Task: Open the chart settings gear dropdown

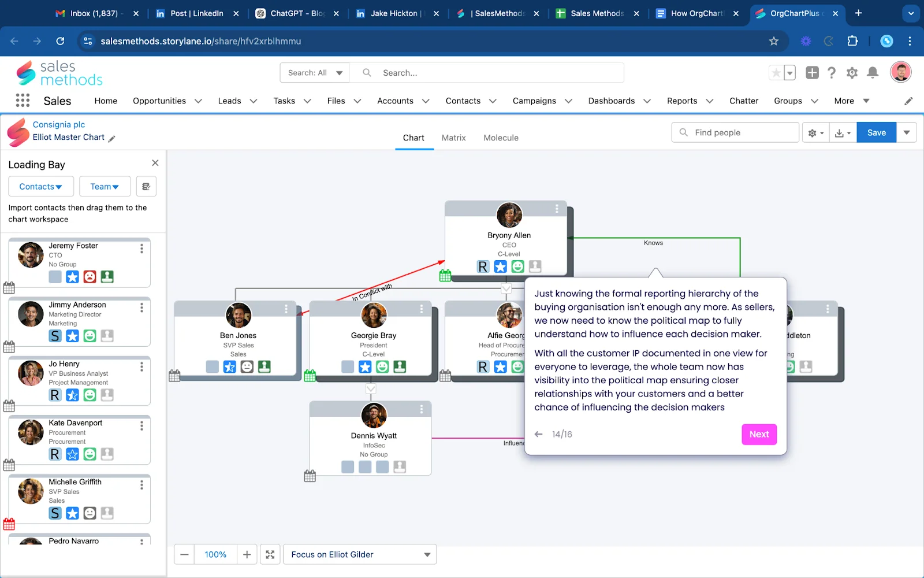Action: tap(815, 133)
